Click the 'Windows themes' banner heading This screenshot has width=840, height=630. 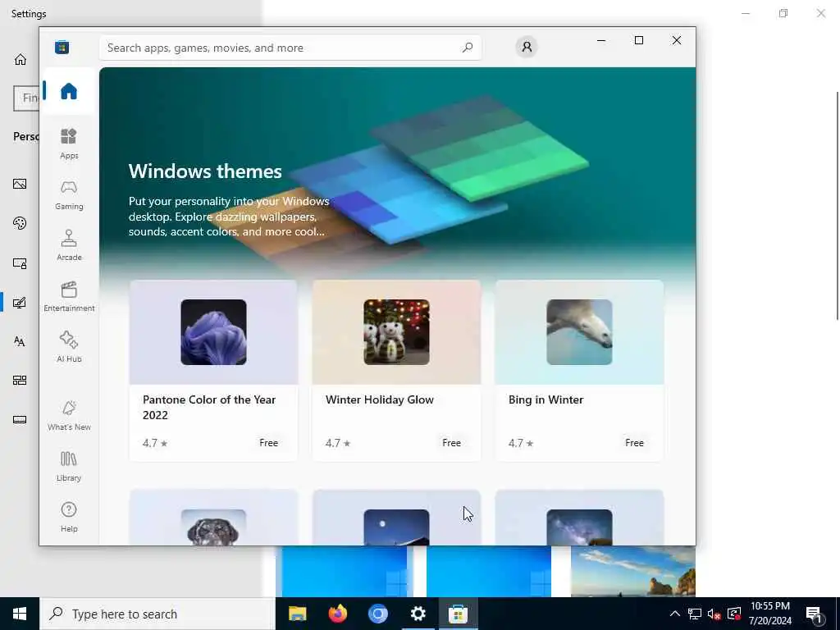205,171
